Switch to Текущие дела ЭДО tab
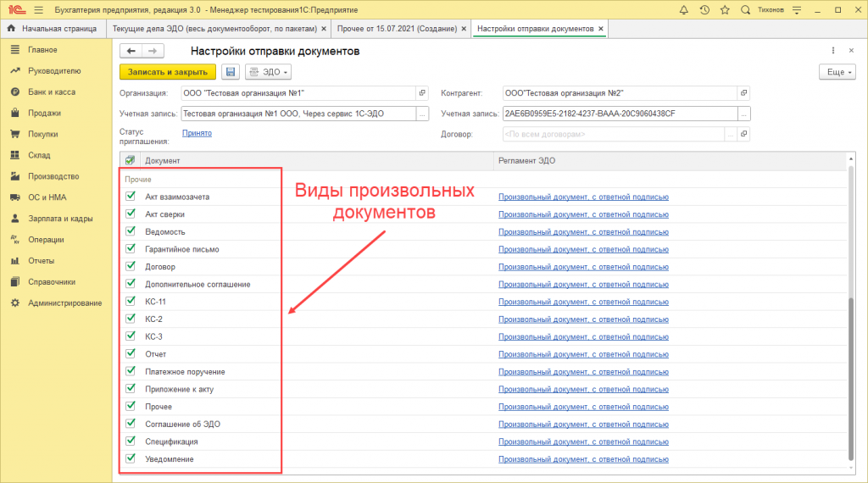The image size is (868, 483). pos(214,28)
